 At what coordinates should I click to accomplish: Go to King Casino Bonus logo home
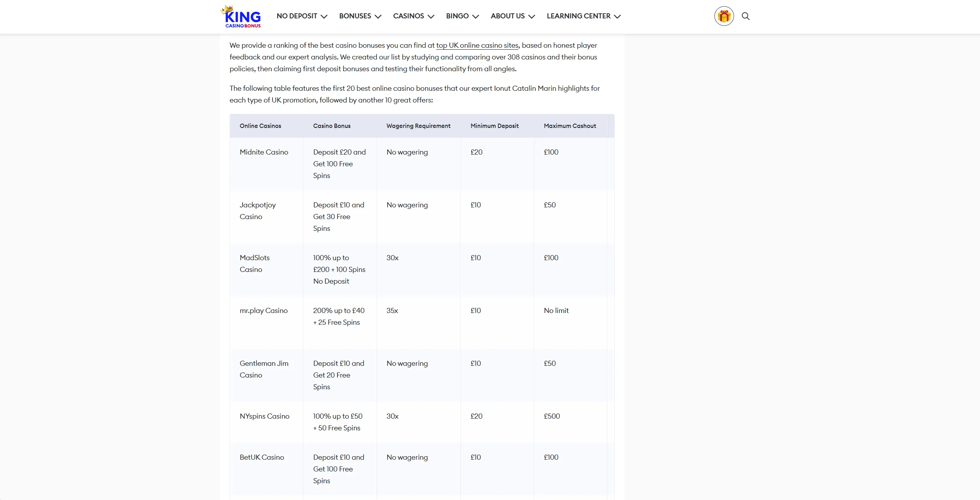(241, 16)
